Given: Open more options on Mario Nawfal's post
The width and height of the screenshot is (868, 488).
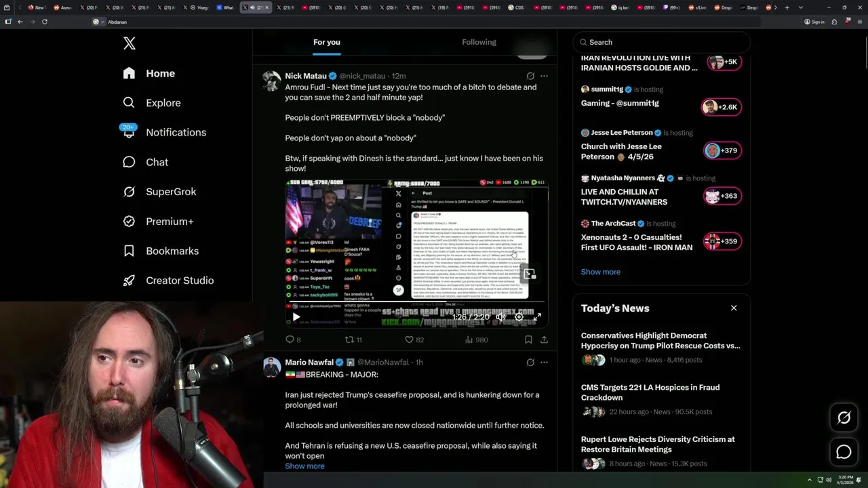Looking at the screenshot, I should click(x=544, y=363).
